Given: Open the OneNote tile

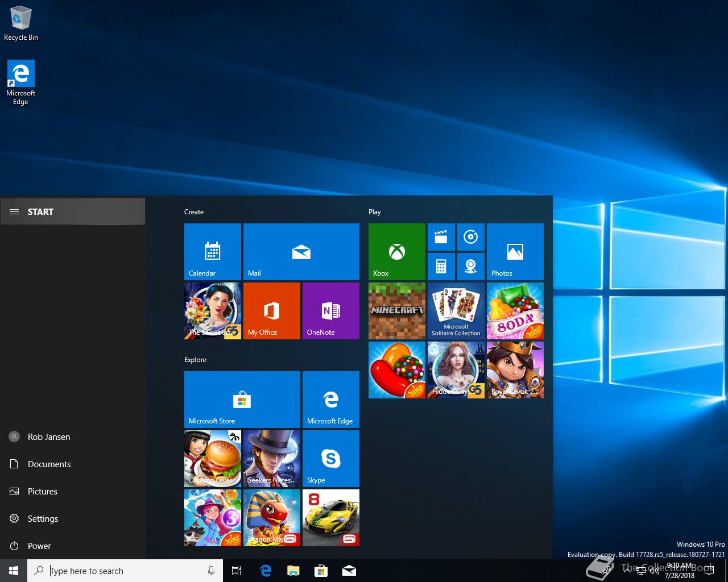Looking at the screenshot, I should (331, 311).
